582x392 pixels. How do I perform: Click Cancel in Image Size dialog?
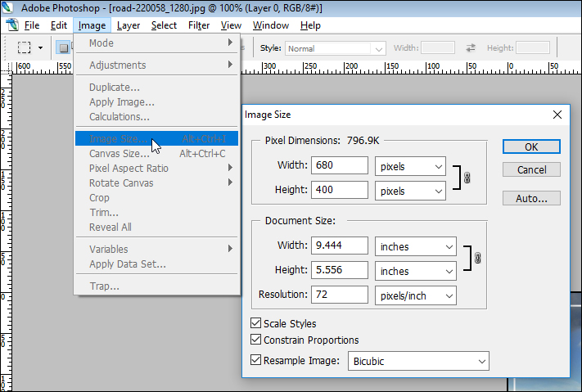(x=531, y=169)
